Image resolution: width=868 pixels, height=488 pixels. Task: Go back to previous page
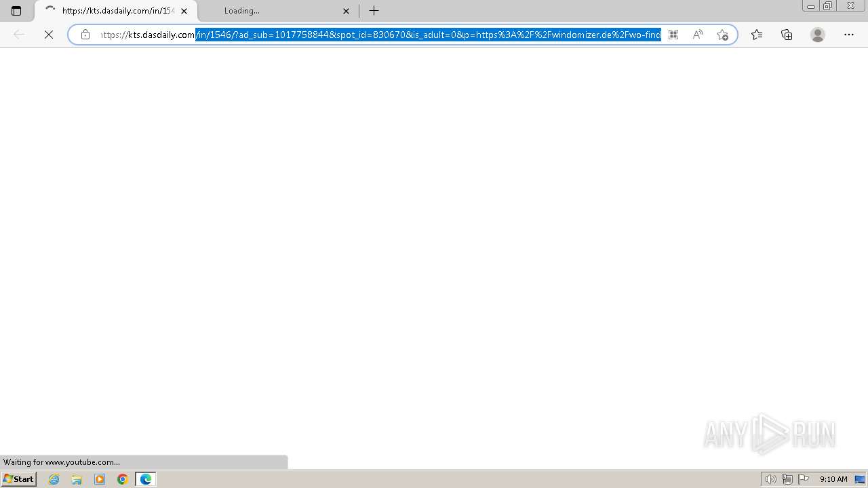(19, 35)
